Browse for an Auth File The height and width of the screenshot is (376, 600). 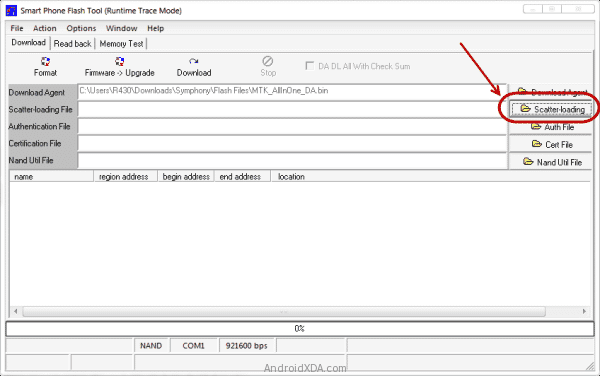click(551, 127)
